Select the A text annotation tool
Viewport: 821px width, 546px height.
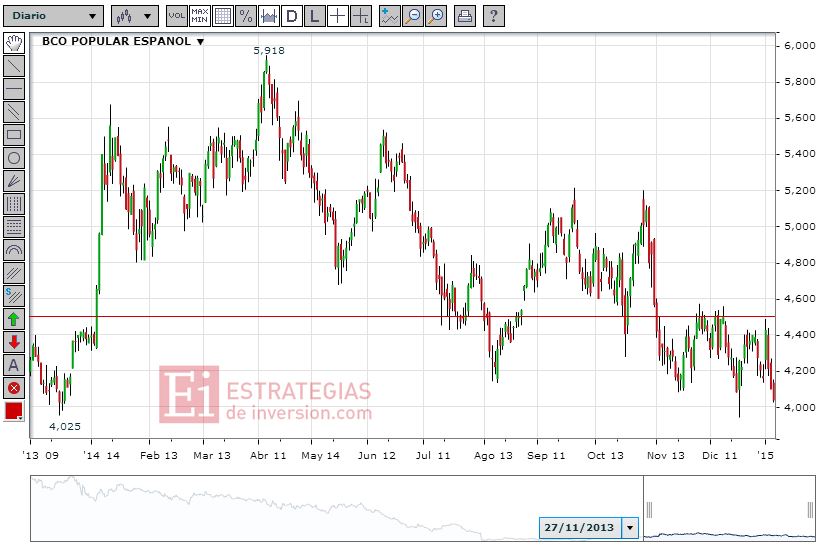(14, 365)
